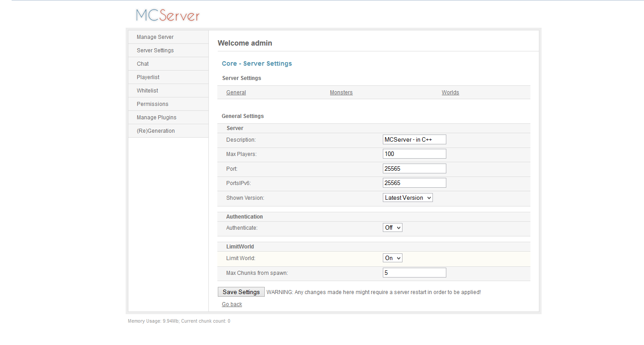Click the Max Chunks from spawn field
The image size is (644, 345).
[414, 273]
